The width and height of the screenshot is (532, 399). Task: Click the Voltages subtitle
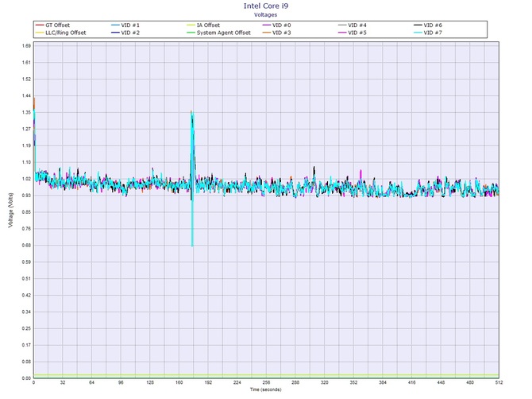pyautogui.click(x=265, y=14)
